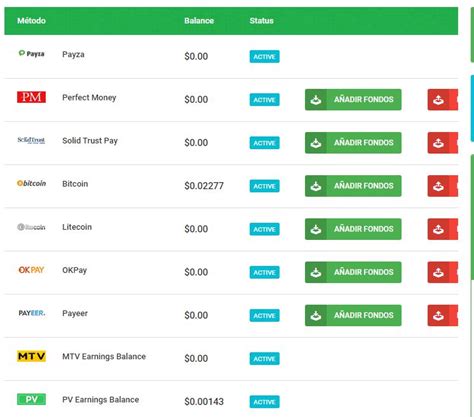The image size is (474, 417).
Task: Click the MTV earnings logo
Action: point(31,356)
